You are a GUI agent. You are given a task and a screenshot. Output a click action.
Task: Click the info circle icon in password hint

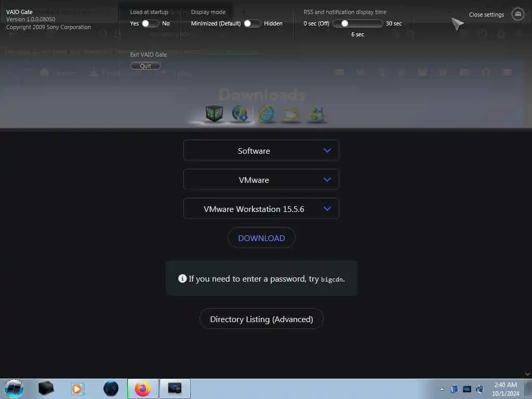click(182, 278)
